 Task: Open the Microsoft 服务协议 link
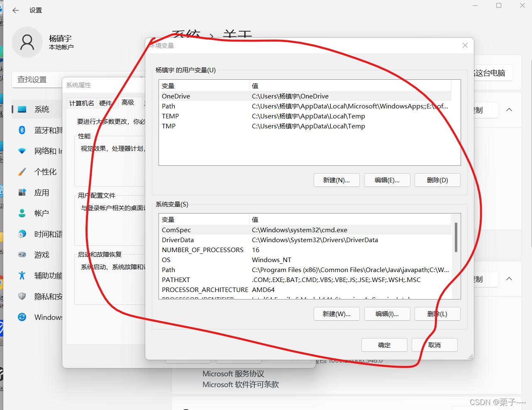pyautogui.click(x=233, y=374)
